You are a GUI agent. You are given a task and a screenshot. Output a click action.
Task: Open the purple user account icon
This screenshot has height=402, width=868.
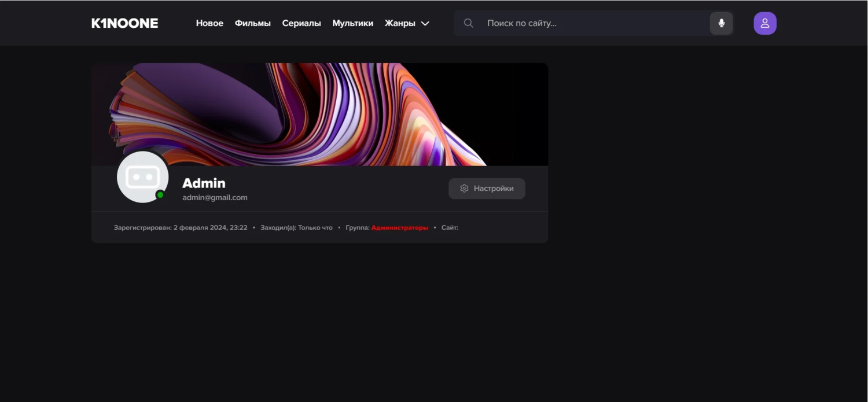point(765,23)
